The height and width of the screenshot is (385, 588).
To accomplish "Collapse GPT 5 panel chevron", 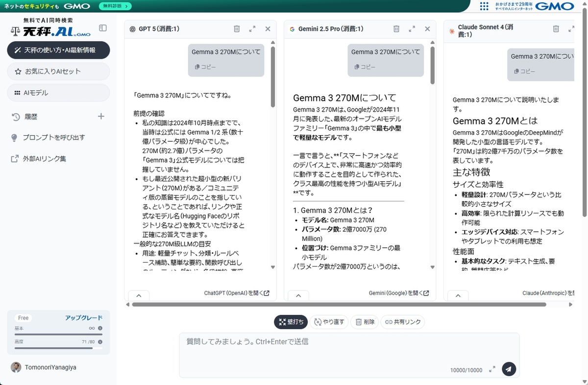I will pyautogui.click(x=139, y=295).
